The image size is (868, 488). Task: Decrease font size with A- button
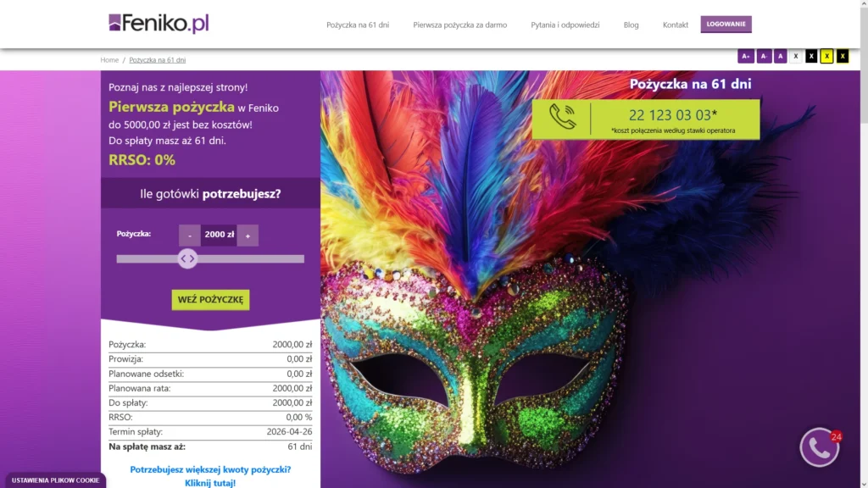tap(764, 56)
